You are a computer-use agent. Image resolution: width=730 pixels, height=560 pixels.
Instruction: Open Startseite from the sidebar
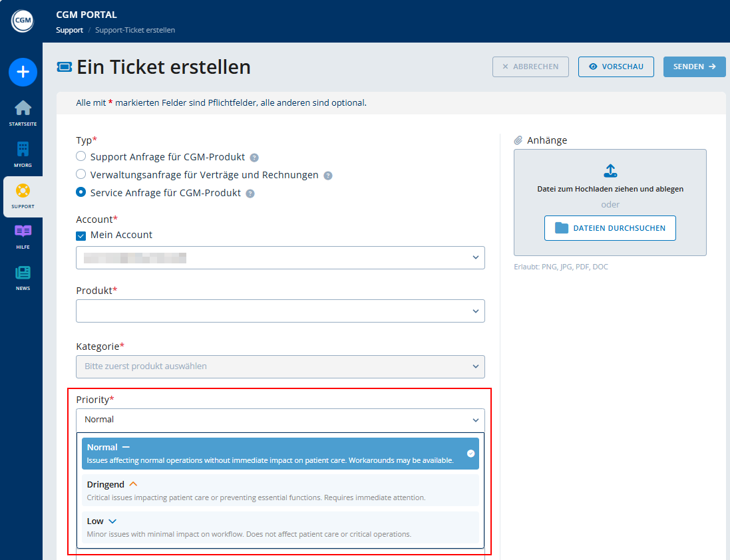[23, 113]
